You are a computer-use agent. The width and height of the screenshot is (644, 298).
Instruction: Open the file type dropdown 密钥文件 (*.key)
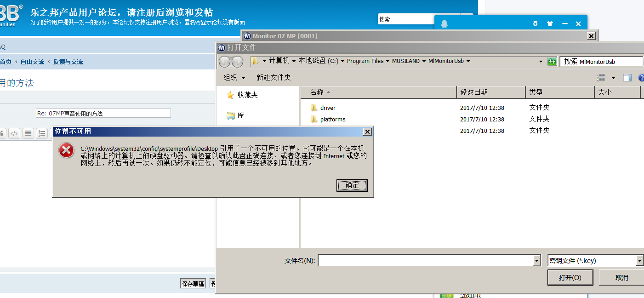click(639, 261)
